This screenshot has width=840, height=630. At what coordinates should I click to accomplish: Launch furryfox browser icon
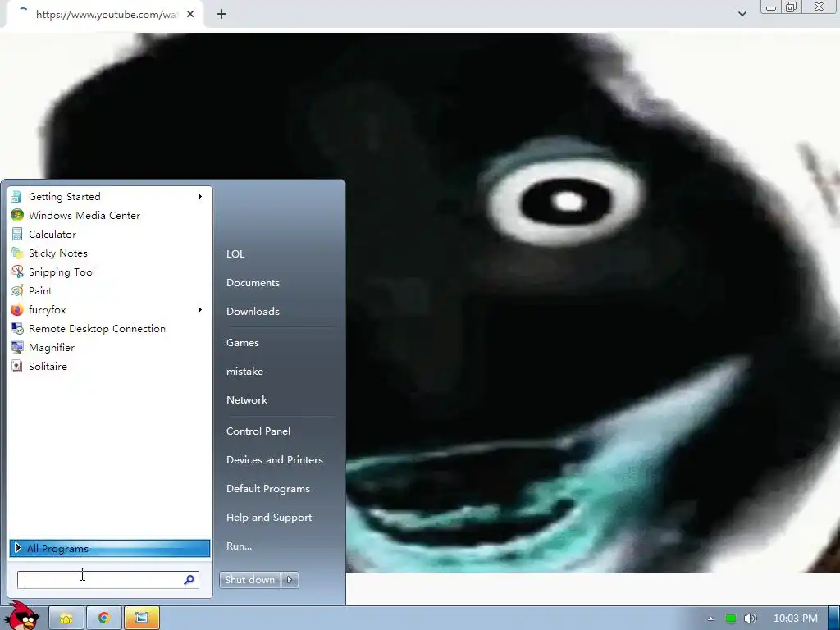tap(16, 309)
